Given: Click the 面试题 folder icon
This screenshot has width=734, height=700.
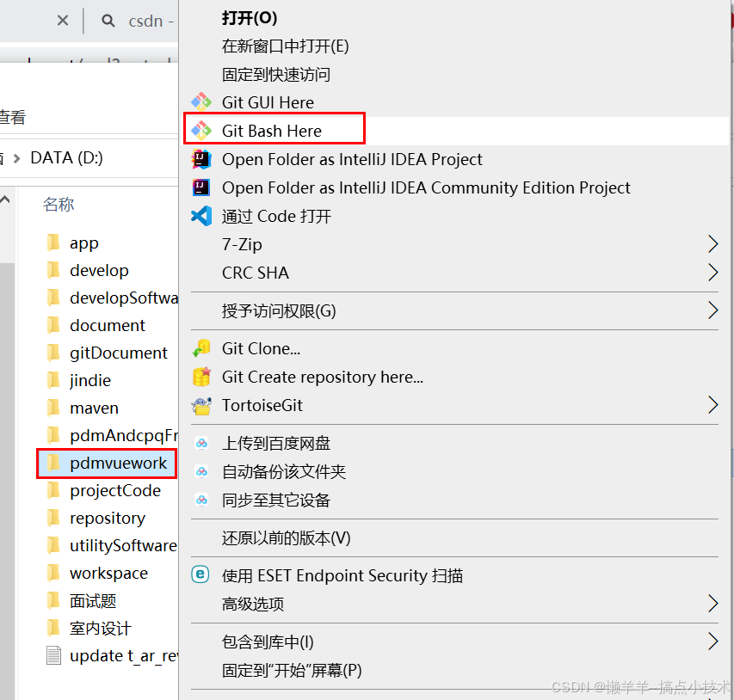Looking at the screenshot, I should 53,601.
